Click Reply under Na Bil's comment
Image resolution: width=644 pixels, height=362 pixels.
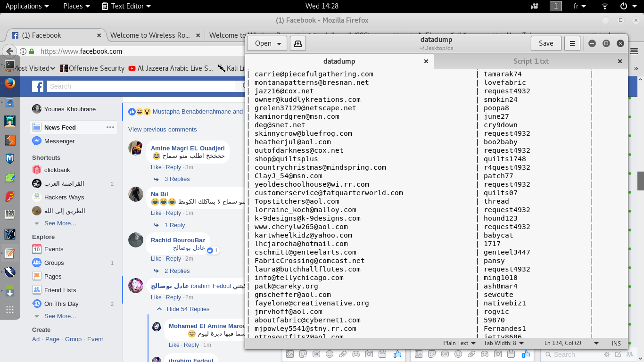pos(173,213)
